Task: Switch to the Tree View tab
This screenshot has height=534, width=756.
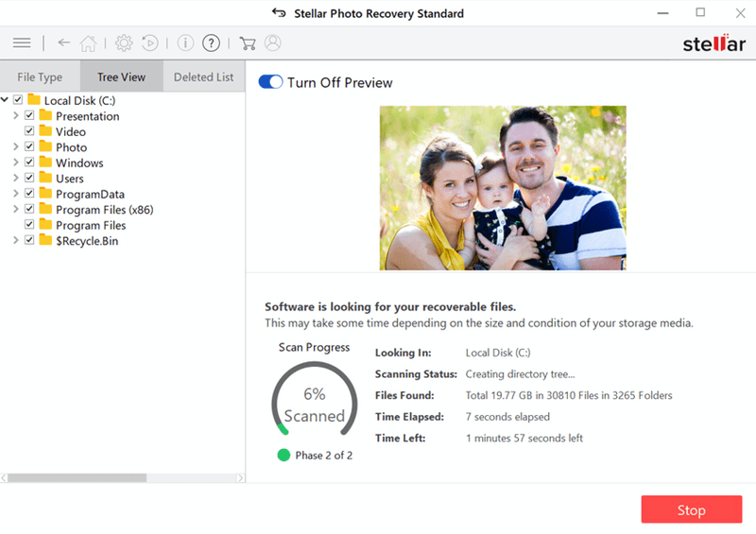Action: [122, 77]
